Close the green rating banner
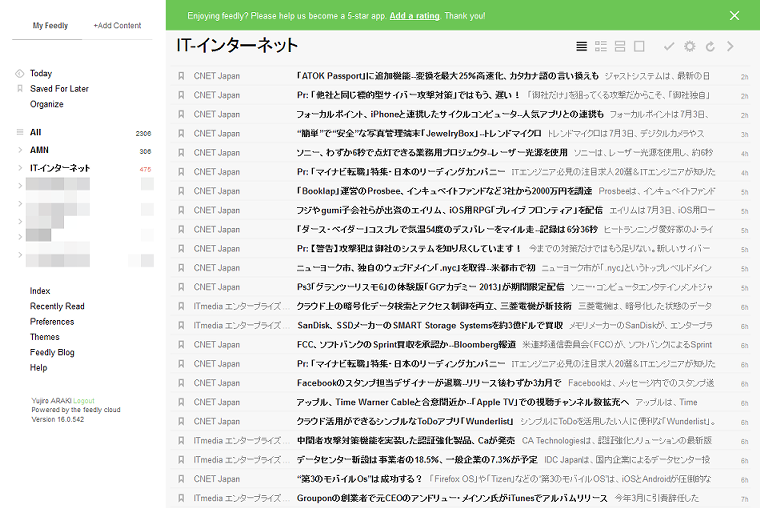Viewport: 760px width, 508px height. (734, 16)
